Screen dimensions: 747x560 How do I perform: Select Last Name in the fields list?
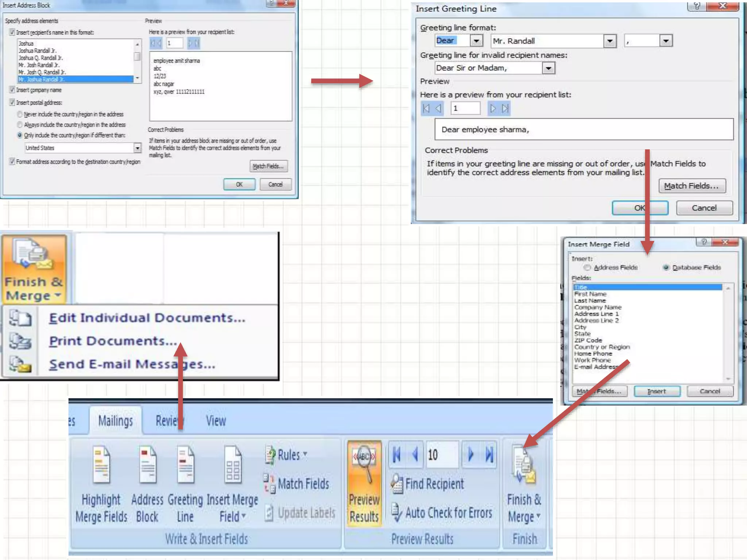click(x=590, y=301)
